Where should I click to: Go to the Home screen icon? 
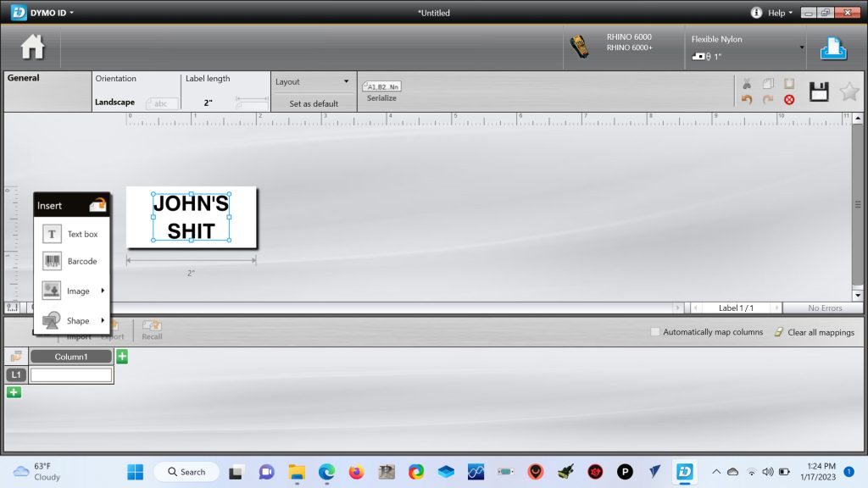point(32,47)
